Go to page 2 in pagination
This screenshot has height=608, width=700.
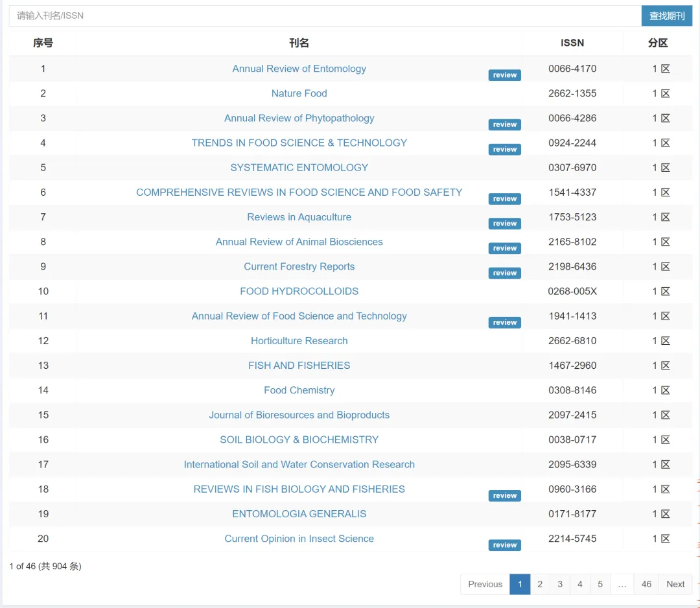(540, 584)
